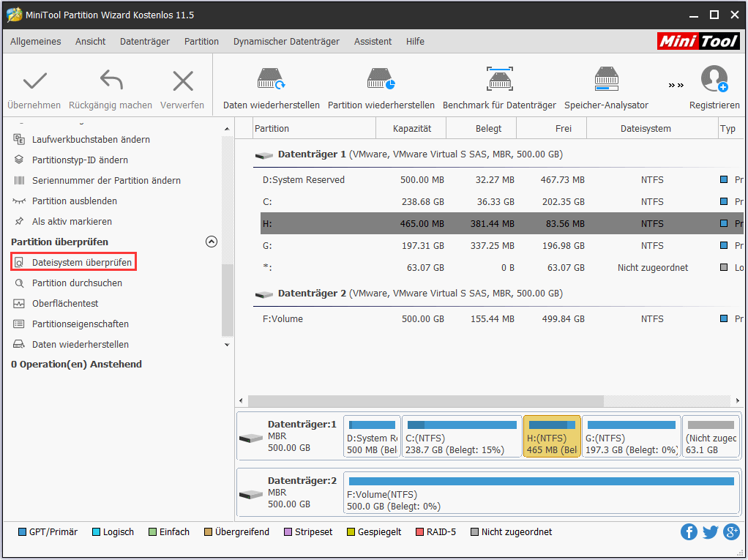This screenshot has width=748, height=560.
Task: Open the Datenträger menu
Action: [145, 42]
